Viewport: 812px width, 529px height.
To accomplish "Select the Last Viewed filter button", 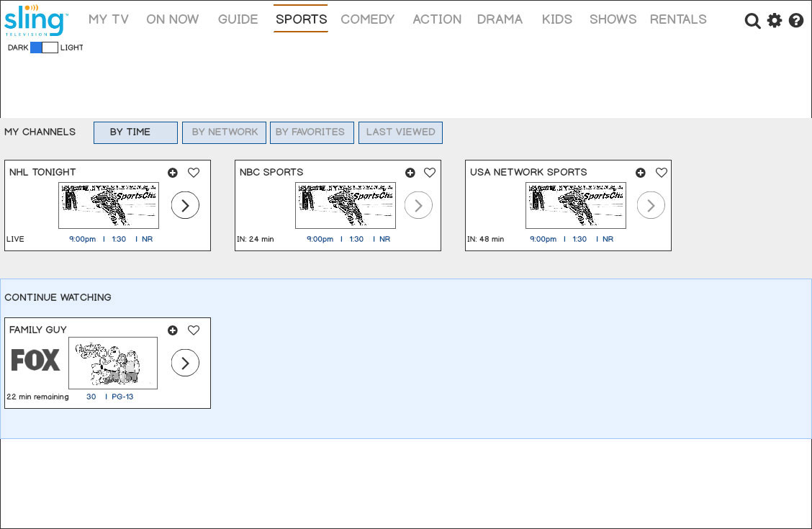I will tap(400, 132).
